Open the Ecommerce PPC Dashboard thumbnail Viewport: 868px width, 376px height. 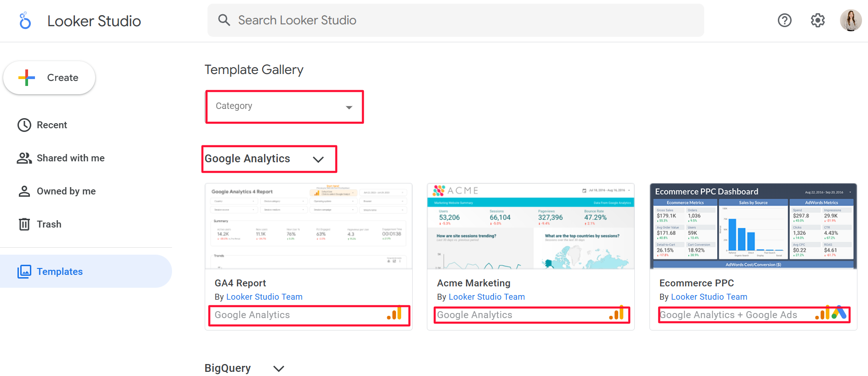point(753,227)
